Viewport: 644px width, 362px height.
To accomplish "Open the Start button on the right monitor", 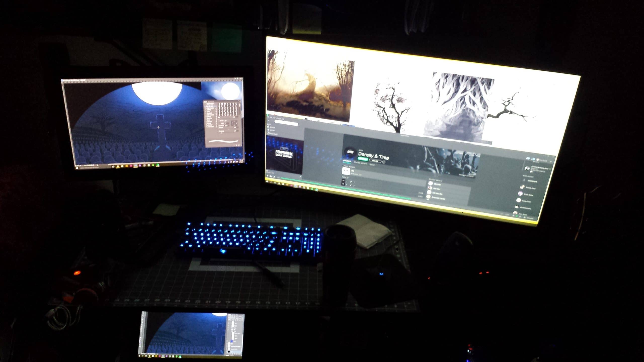I will pos(267,182).
